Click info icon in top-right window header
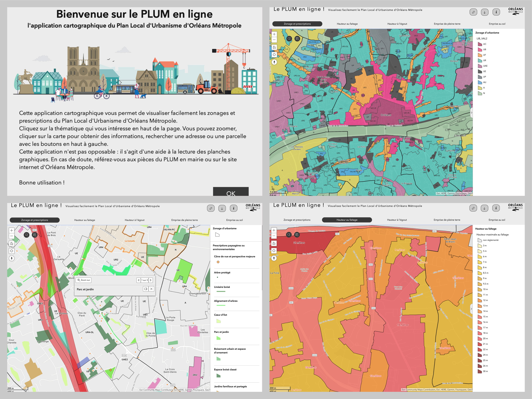Screen dimensions: 532x399 point(496,12)
